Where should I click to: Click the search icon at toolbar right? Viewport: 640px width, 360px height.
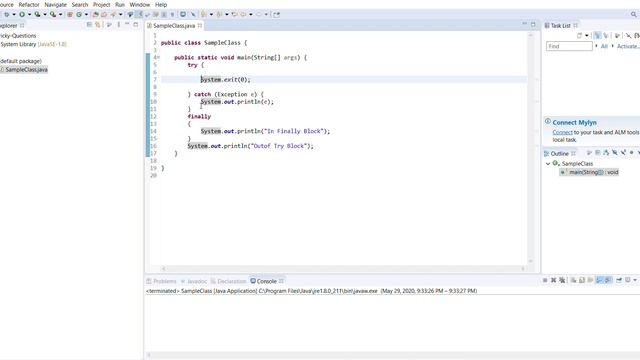point(633,14)
